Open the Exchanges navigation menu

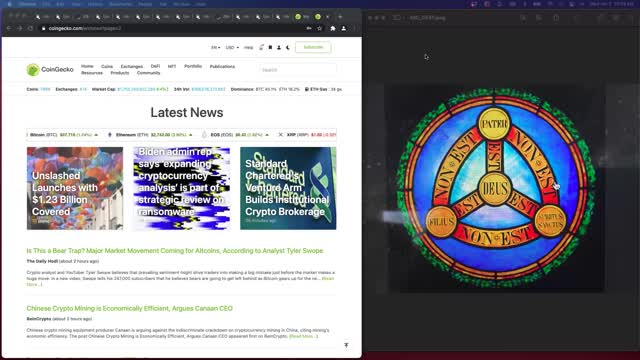coord(131,66)
